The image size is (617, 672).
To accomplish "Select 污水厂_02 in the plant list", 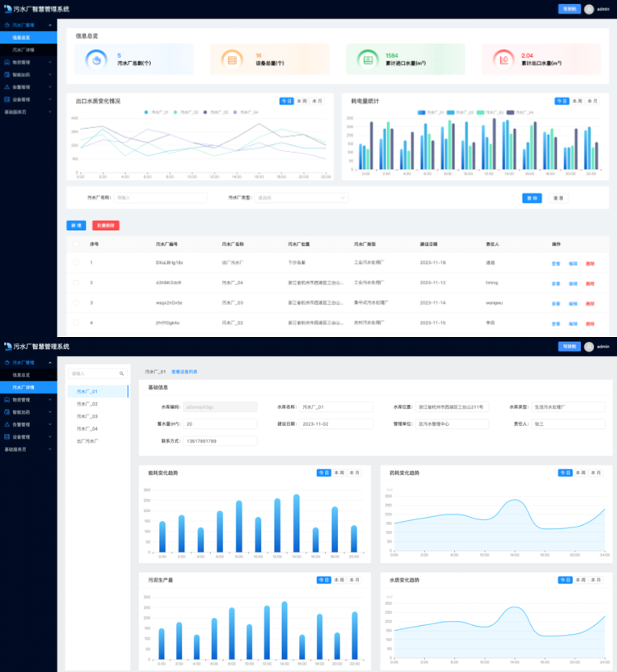I will (x=87, y=404).
